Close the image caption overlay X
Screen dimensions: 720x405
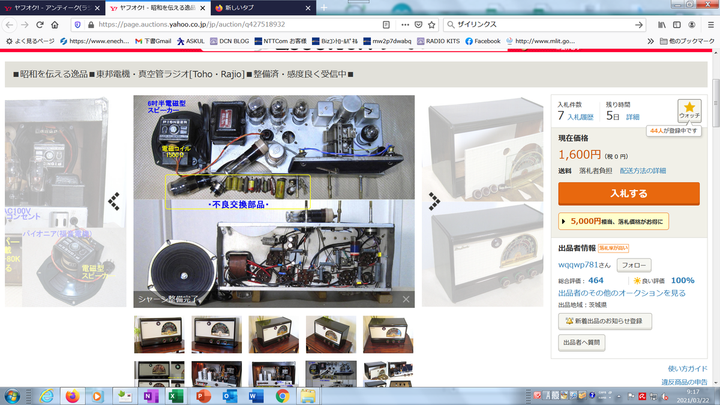coord(406,299)
